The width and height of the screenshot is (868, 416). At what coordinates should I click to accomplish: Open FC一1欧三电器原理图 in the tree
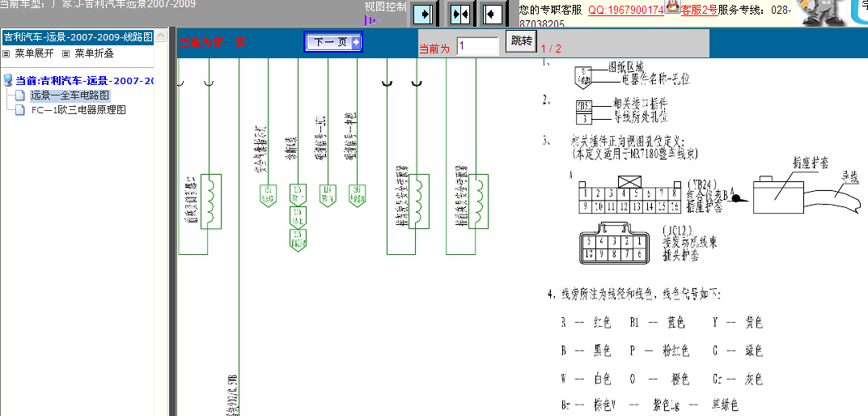tap(78, 110)
